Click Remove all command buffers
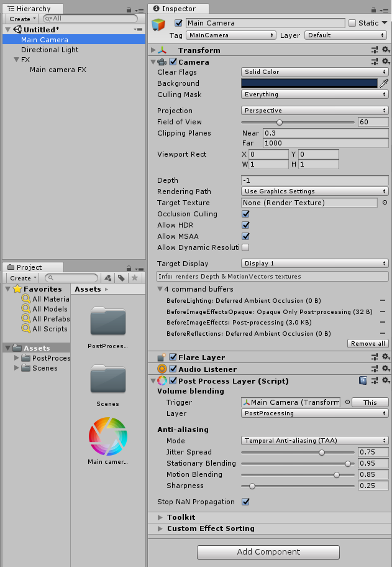Screen dimensions: 392x567 (x=368, y=344)
